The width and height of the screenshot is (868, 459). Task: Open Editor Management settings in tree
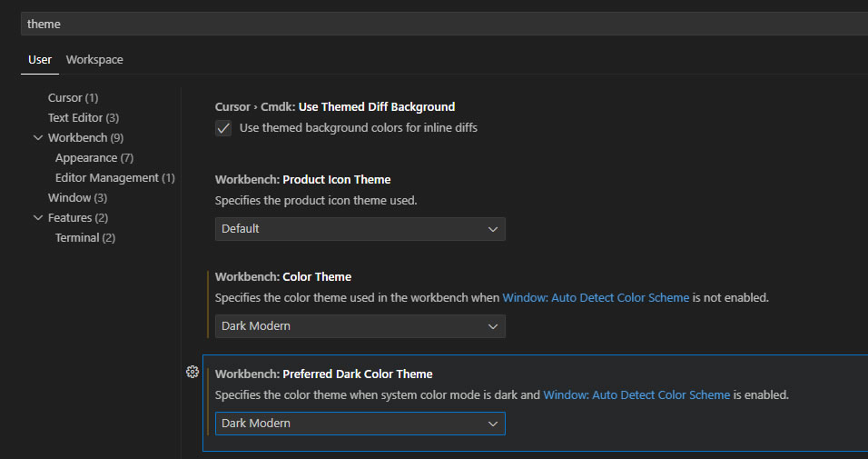coord(114,178)
